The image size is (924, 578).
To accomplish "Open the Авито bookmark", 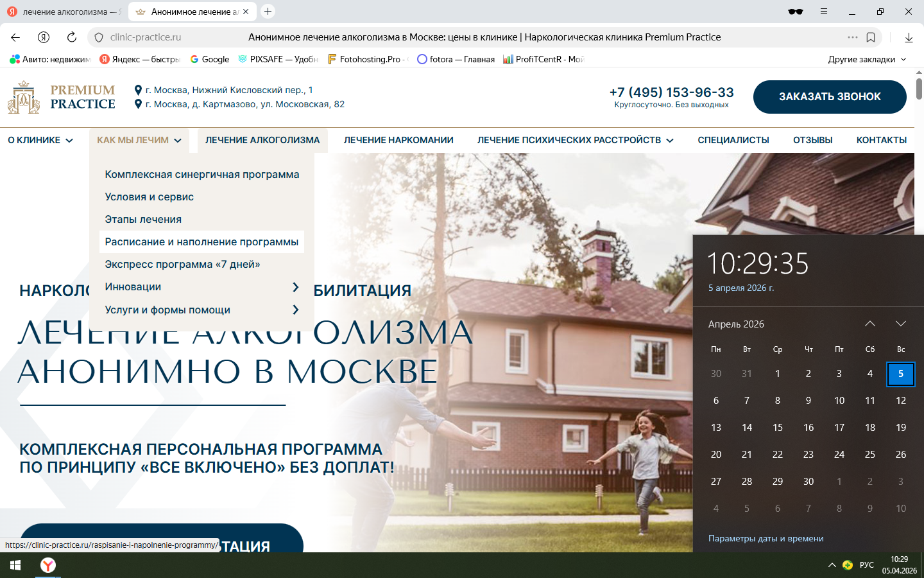I will coord(50,59).
